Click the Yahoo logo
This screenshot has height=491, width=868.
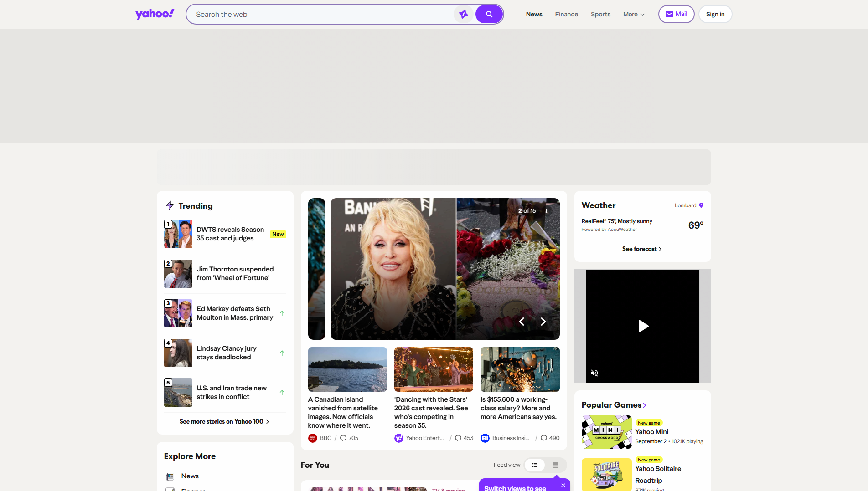click(155, 14)
